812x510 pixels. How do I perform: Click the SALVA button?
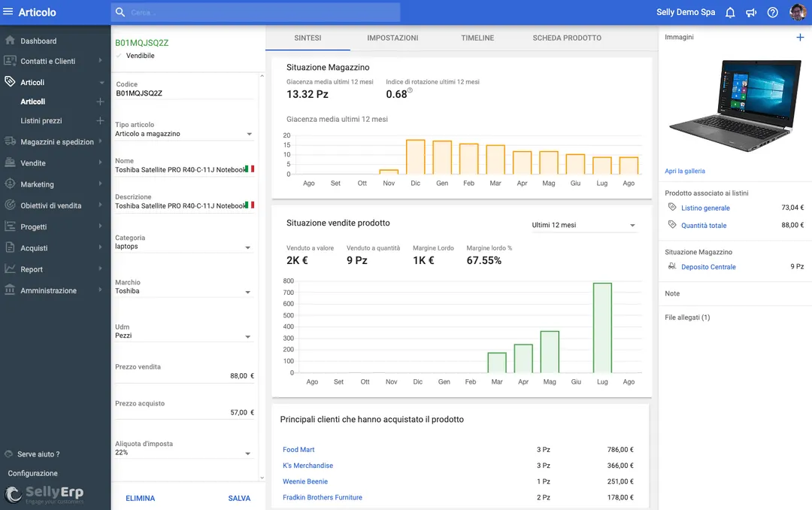click(x=239, y=498)
